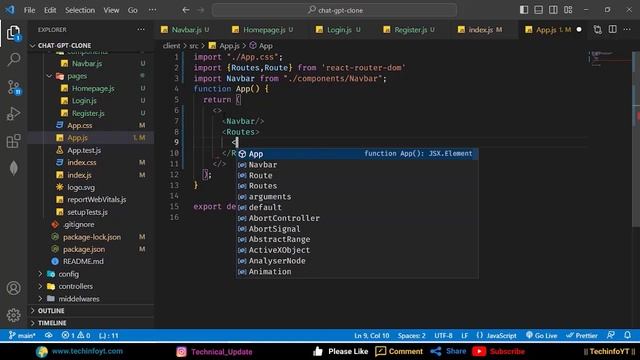
Task: Open .gitignore in the explorer
Action: click(78, 224)
